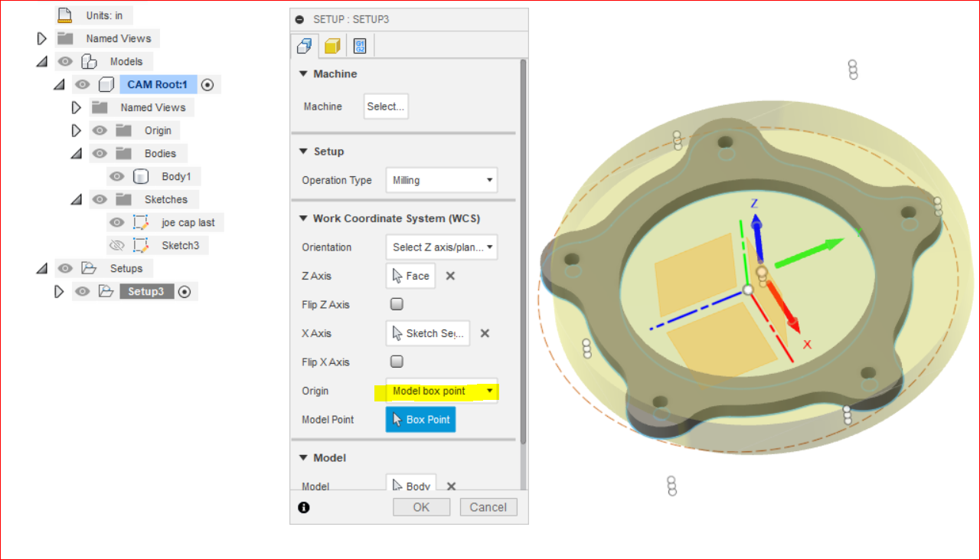
Task: Clear the Z Axis face selection
Action: click(450, 276)
